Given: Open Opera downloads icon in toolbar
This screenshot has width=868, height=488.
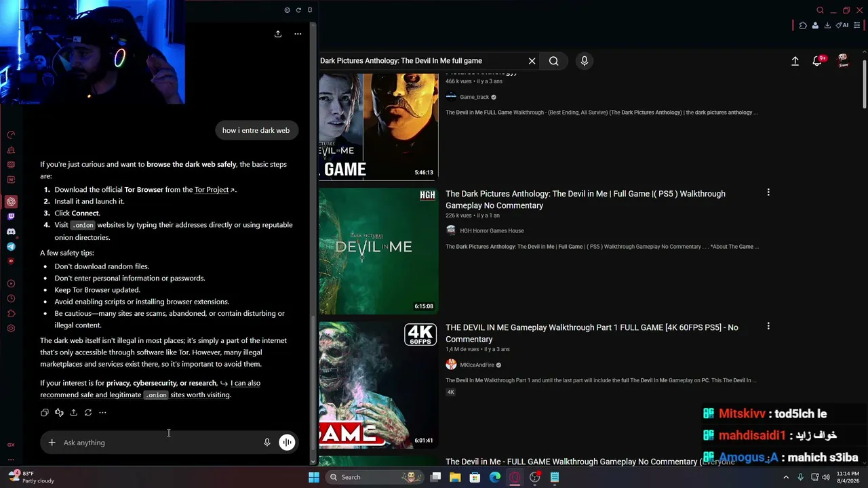Looking at the screenshot, I should point(827,26).
